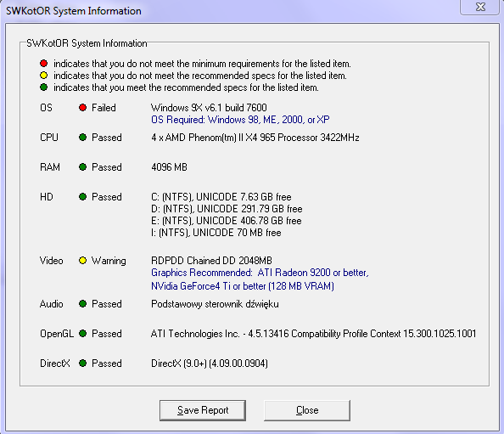504x434 pixels.
Task: Click the 'C: (NTFS), UNICODE 7.63 GB free' line
Action: [x=221, y=197]
